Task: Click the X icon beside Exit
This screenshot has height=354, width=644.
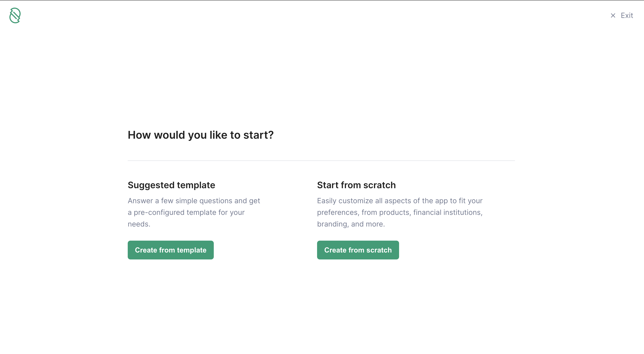Action: 613,15
